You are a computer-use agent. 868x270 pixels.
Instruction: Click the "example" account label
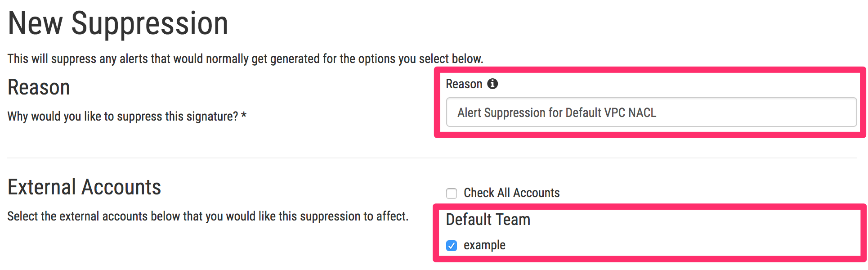coord(484,245)
